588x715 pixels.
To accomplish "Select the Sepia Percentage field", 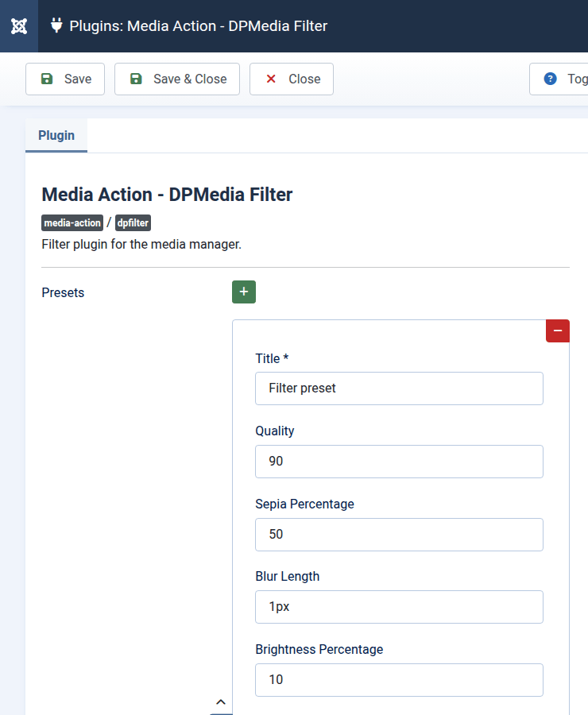I will click(x=399, y=534).
